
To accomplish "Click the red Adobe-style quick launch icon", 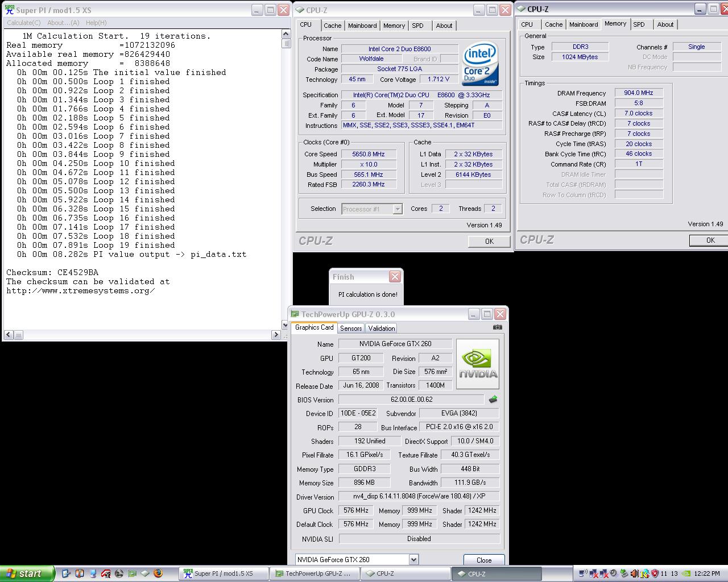I will pos(106,573).
